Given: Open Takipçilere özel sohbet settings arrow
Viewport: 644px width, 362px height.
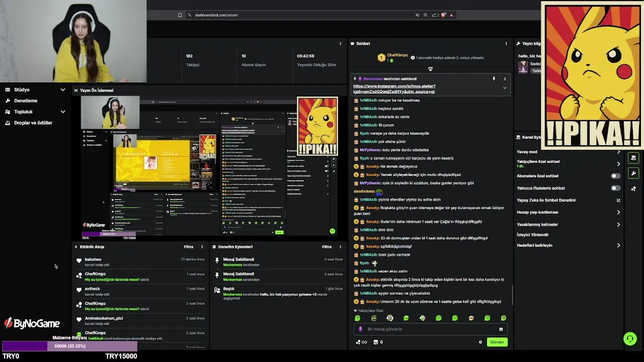Looking at the screenshot, I should pyautogui.click(x=618, y=164).
